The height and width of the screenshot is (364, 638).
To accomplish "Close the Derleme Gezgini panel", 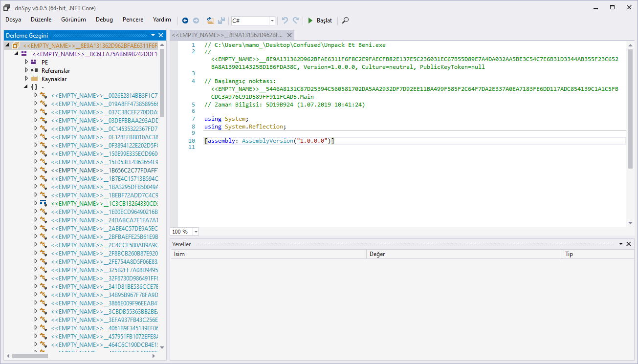I will pyautogui.click(x=160, y=35).
